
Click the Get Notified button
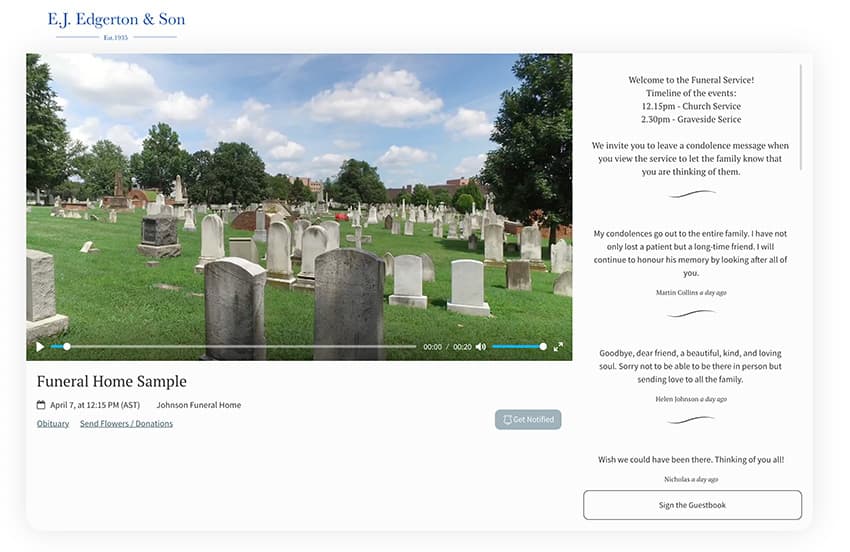click(x=528, y=420)
